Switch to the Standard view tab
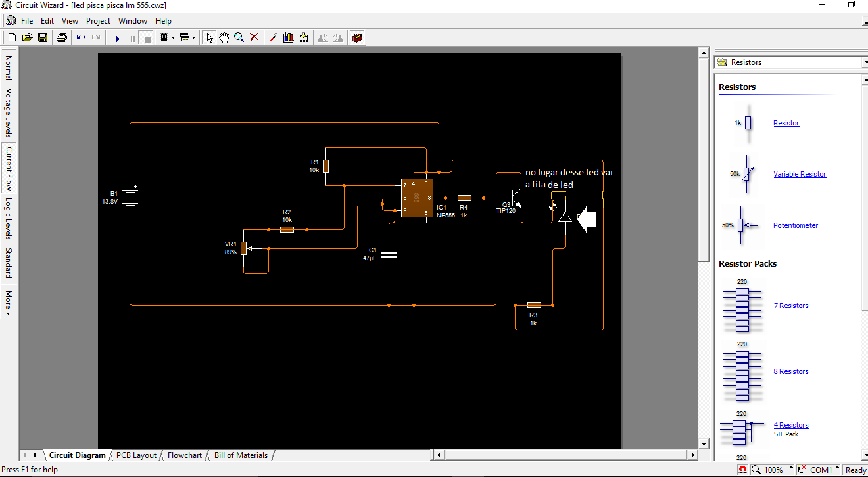 coord(9,263)
